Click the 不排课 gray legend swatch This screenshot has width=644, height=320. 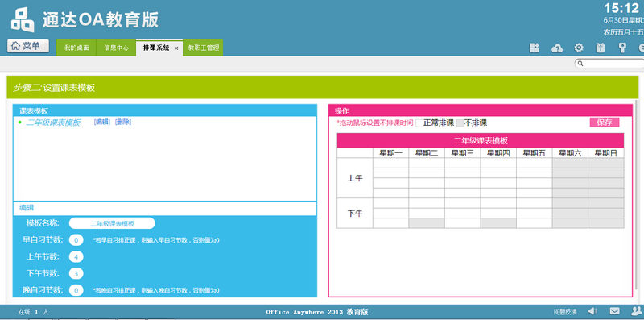click(x=460, y=123)
